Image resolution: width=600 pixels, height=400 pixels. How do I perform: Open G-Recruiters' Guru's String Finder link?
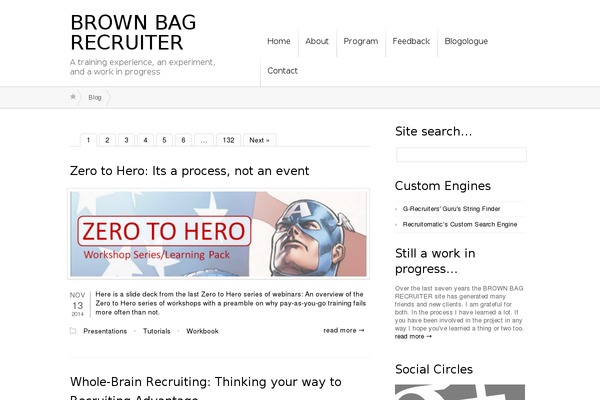(452, 209)
